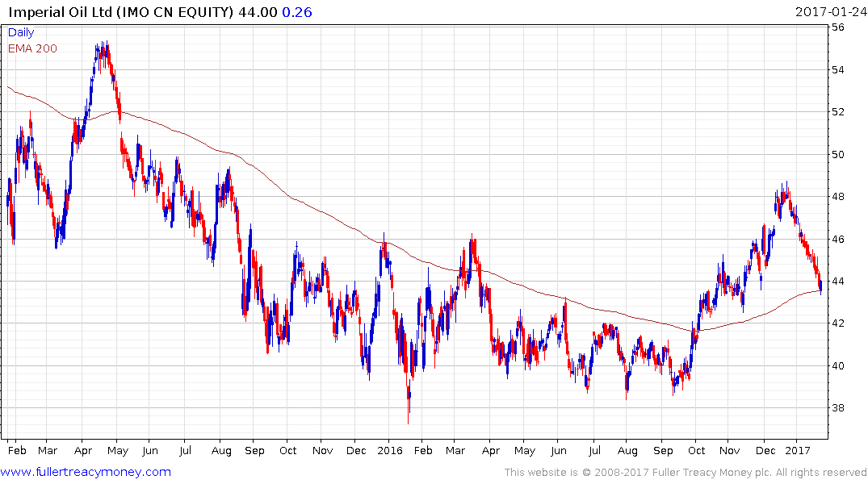Click the 56 price axis label
The image size is (868, 484).
[838, 27]
